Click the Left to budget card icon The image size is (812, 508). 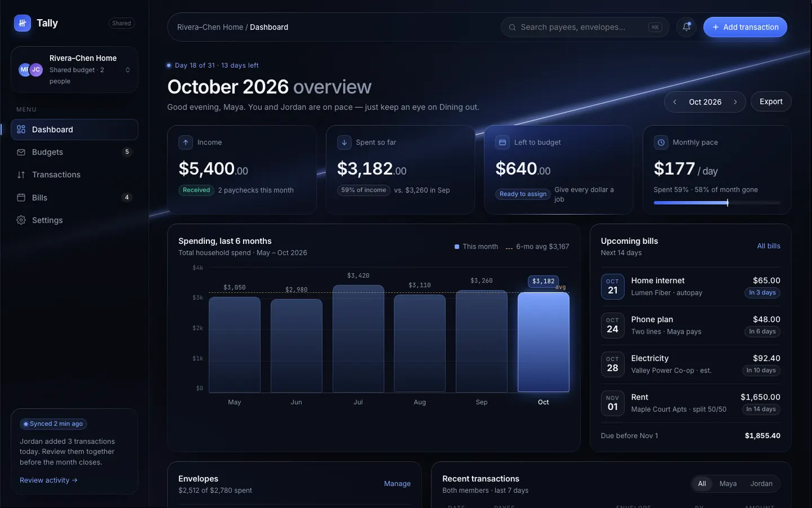pyautogui.click(x=502, y=142)
